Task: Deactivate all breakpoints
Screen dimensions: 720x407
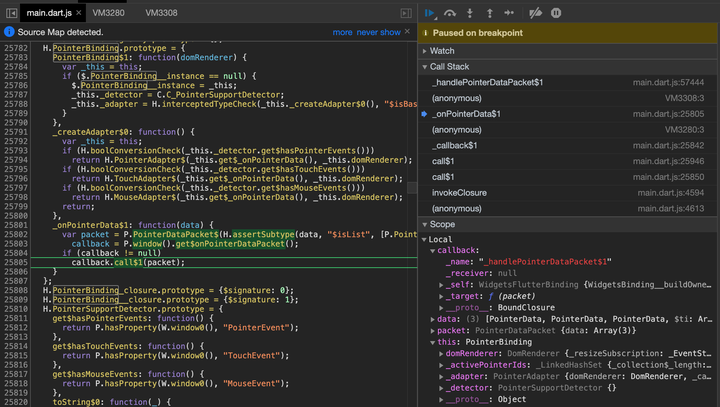Action: click(535, 12)
